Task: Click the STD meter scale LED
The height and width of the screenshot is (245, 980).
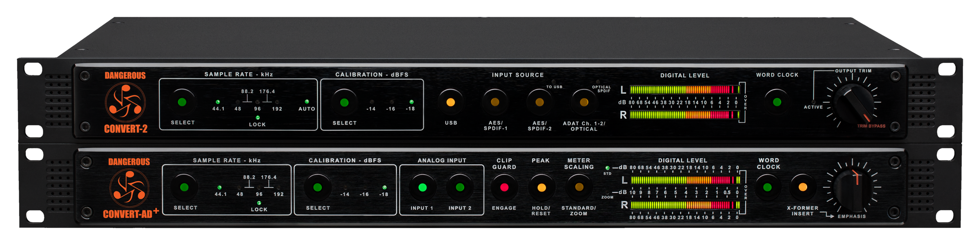Action: click(607, 168)
